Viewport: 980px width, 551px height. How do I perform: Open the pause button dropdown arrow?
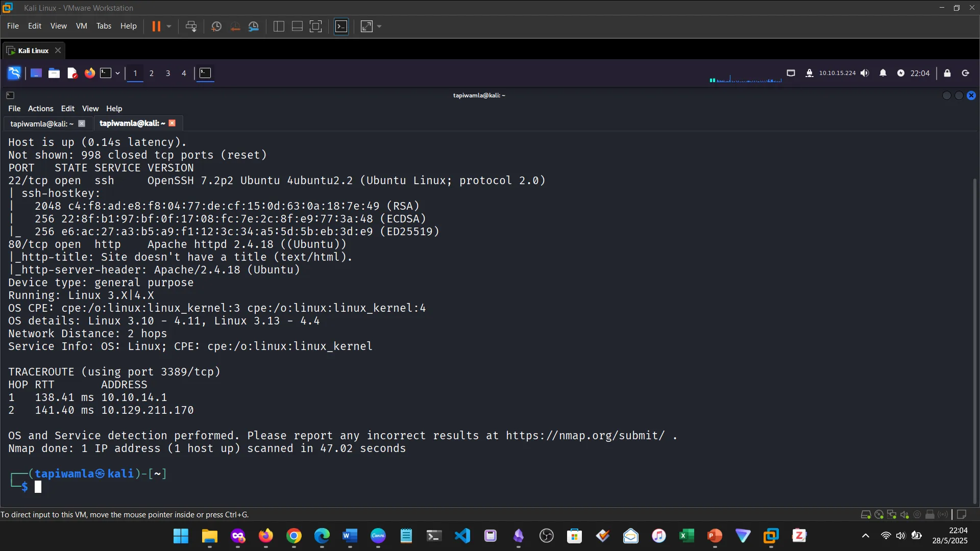tap(168, 26)
